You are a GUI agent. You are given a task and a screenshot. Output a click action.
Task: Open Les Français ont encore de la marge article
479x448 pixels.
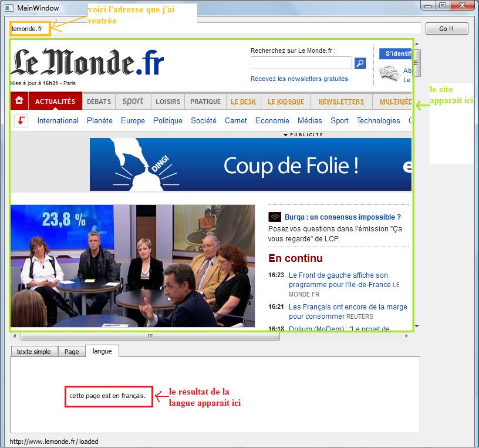348,311
